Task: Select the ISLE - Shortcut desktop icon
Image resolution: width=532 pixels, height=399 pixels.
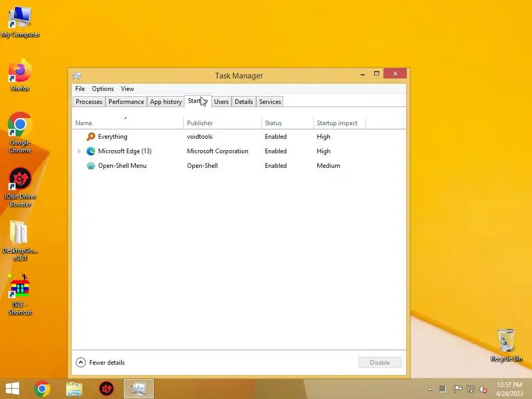Action: pyautogui.click(x=20, y=295)
